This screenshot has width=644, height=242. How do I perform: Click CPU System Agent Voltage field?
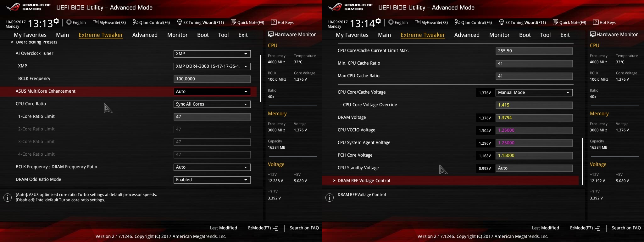pos(534,143)
